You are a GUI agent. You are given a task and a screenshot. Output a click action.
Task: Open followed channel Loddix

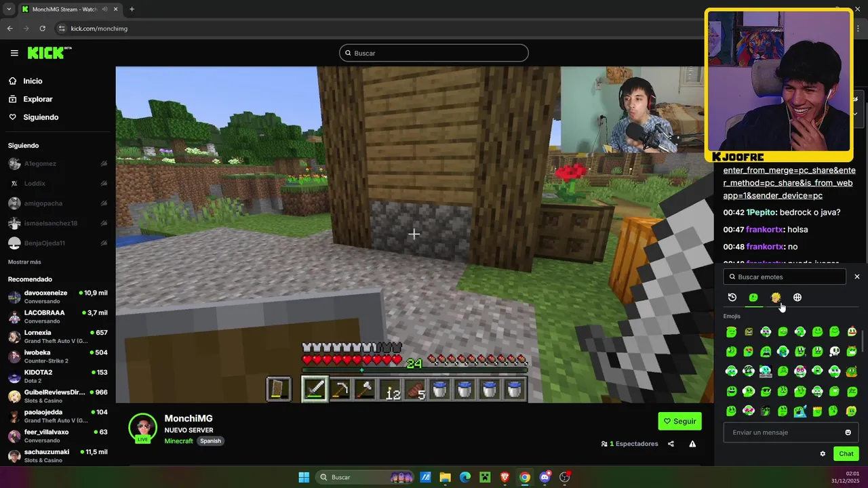[x=58, y=183]
